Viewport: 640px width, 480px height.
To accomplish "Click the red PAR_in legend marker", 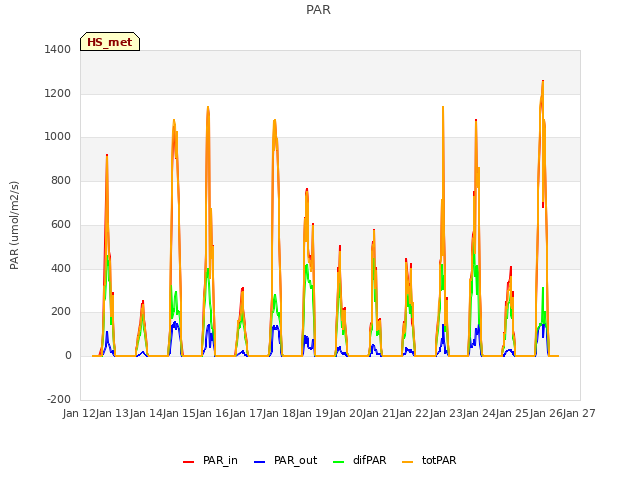I will click(x=189, y=462).
